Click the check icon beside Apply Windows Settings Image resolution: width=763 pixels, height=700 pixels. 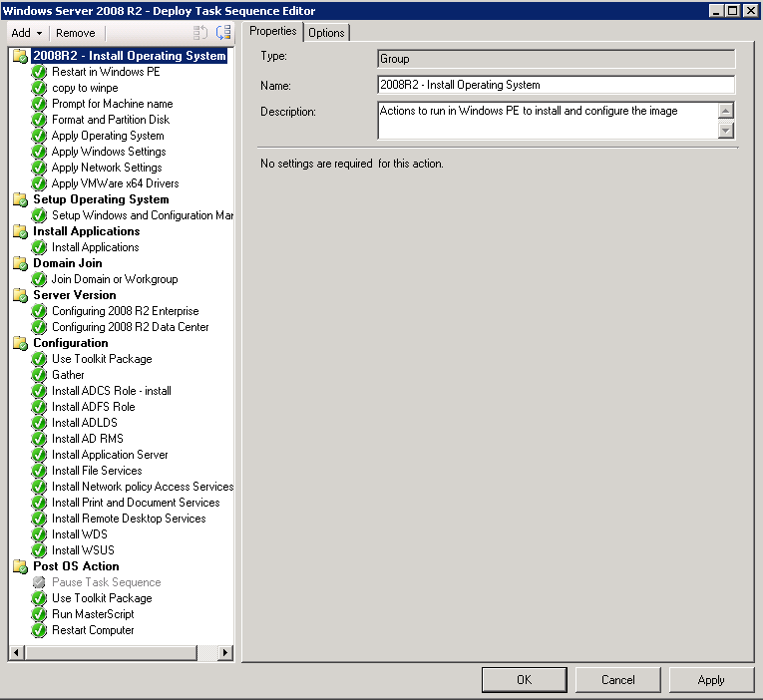pyautogui.click(x=39, y=152)
